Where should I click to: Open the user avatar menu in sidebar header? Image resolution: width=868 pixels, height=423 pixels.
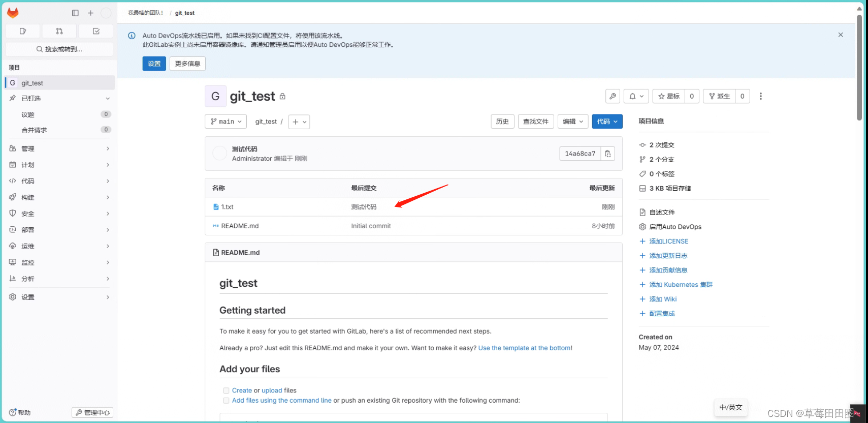pos(106,13)
